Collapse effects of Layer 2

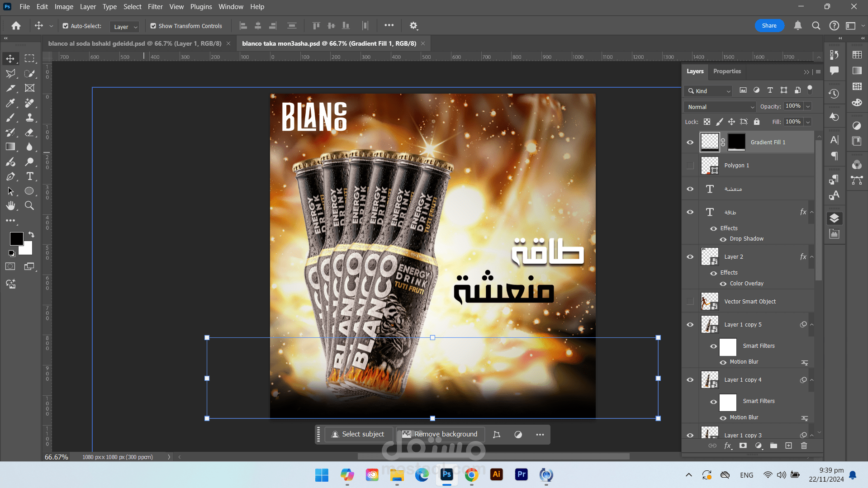click(812, 257)
